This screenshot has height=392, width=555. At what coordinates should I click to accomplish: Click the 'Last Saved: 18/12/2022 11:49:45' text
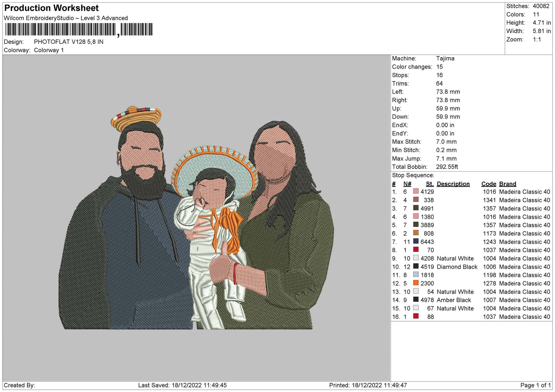pyautogui.click(x=182, y=385)
